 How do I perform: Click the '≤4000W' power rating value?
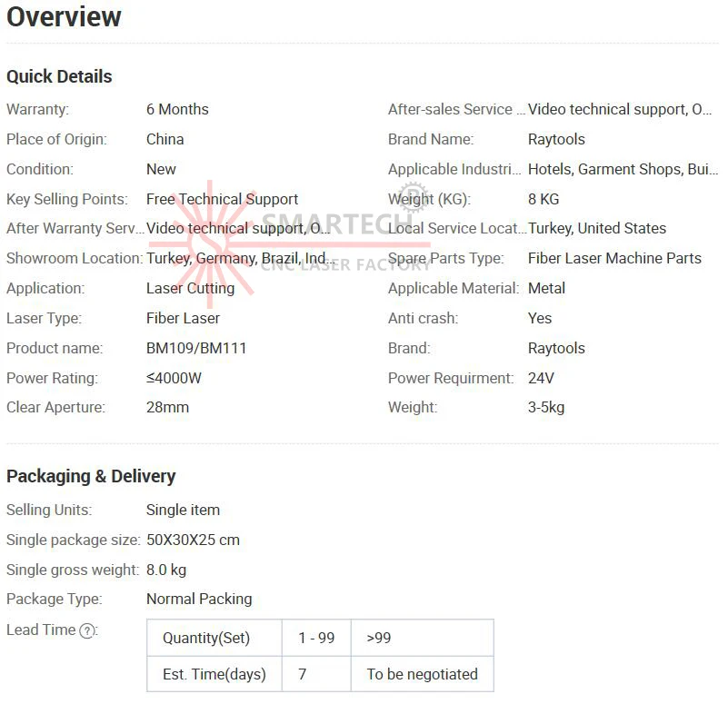tap(174, 378)
